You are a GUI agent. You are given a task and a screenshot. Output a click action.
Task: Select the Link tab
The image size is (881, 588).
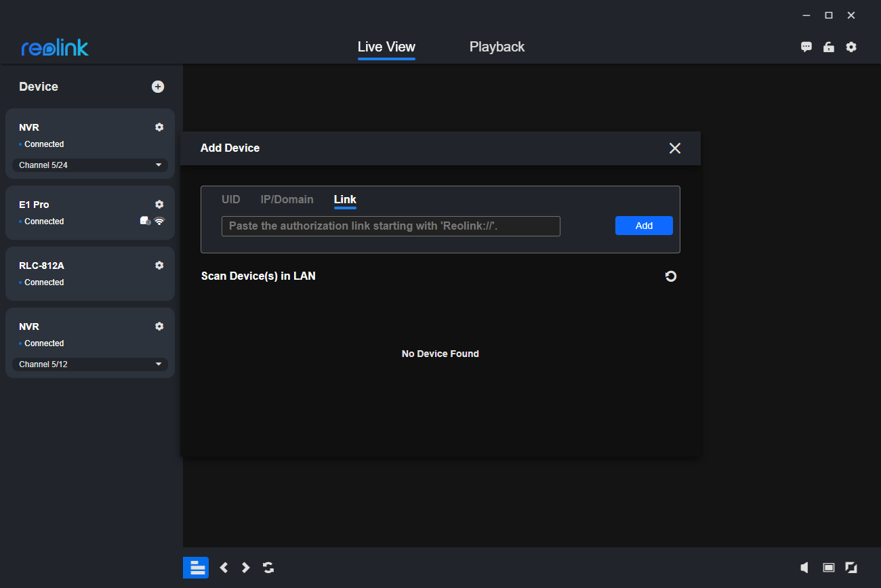pyautogui.click(x=345, y=200)
